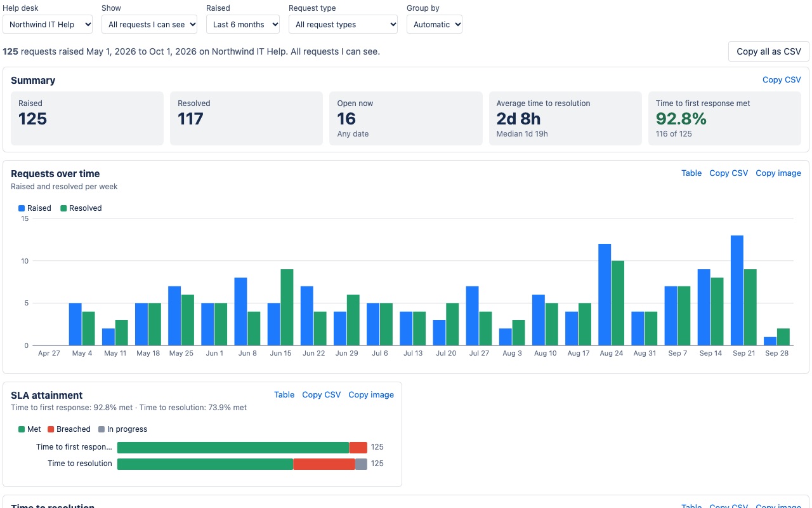
Task: Copy CSV for the Summary section
Action: 782,80
